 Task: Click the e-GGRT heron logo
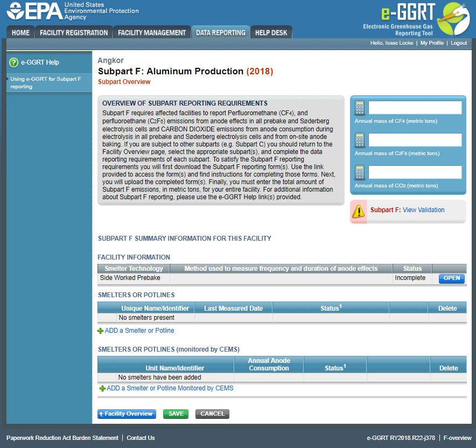[453, 19]
